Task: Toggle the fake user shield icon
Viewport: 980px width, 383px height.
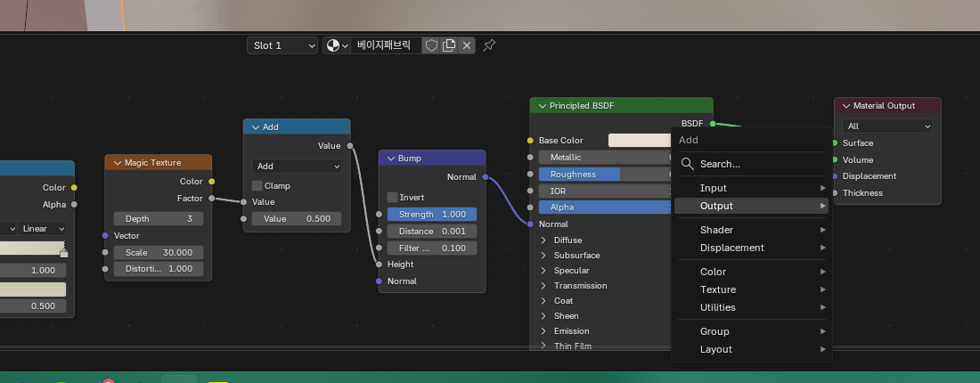Action: (x=431, y=45)
